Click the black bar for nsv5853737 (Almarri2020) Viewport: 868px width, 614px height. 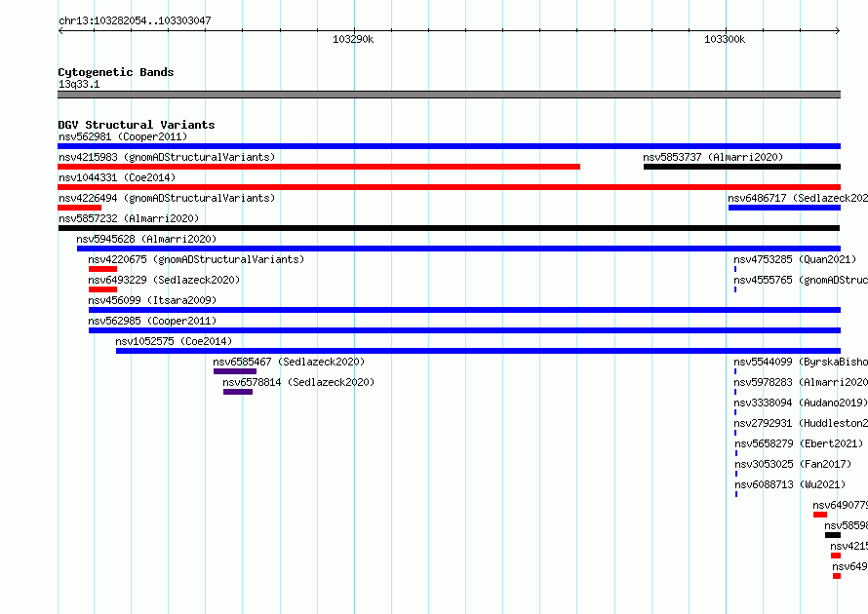click(x=742, y=167)
